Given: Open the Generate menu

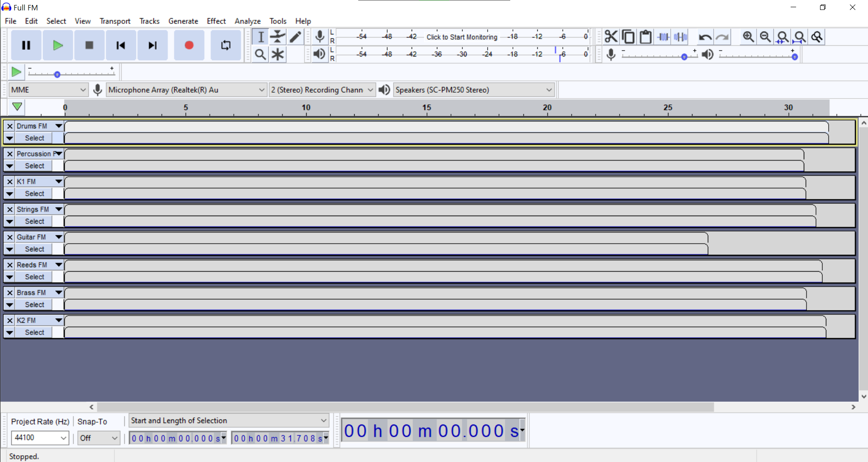Looking at the screenshot, I should coord(183,21).
